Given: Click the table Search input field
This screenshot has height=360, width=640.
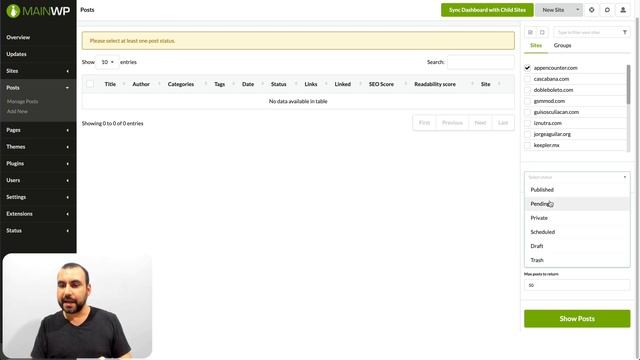Looking at the screenshot, I should click(x=481, y=62).
